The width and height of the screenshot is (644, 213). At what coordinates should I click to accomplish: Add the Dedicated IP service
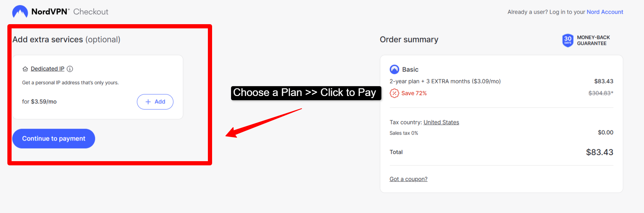pos(155,102)
